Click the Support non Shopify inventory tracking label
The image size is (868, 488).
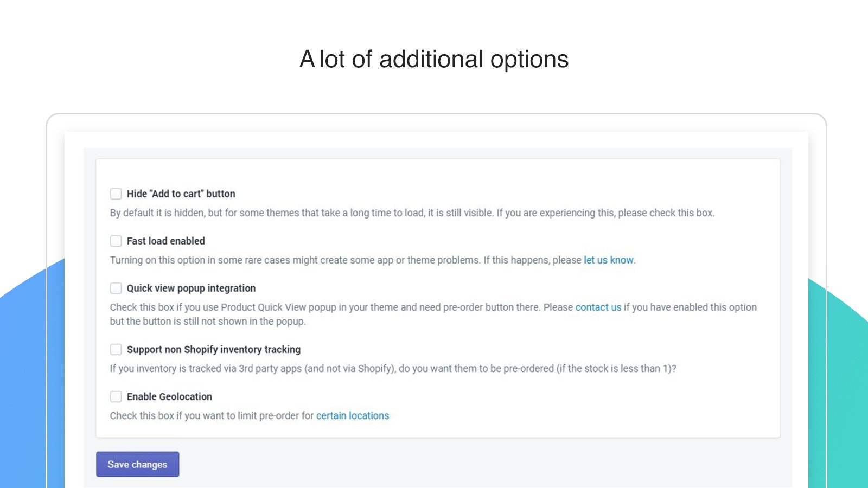click(x=213, y=349)
